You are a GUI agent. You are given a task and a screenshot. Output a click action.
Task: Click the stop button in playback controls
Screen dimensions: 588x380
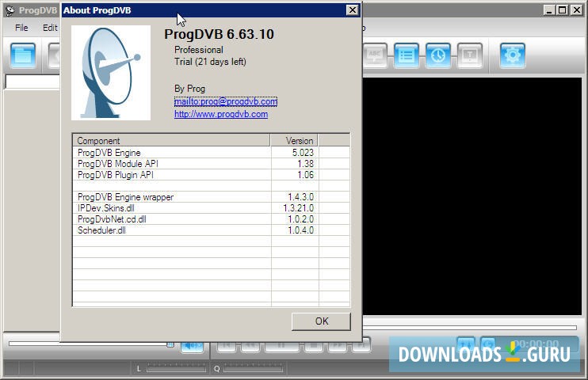[x=314, y=345]
